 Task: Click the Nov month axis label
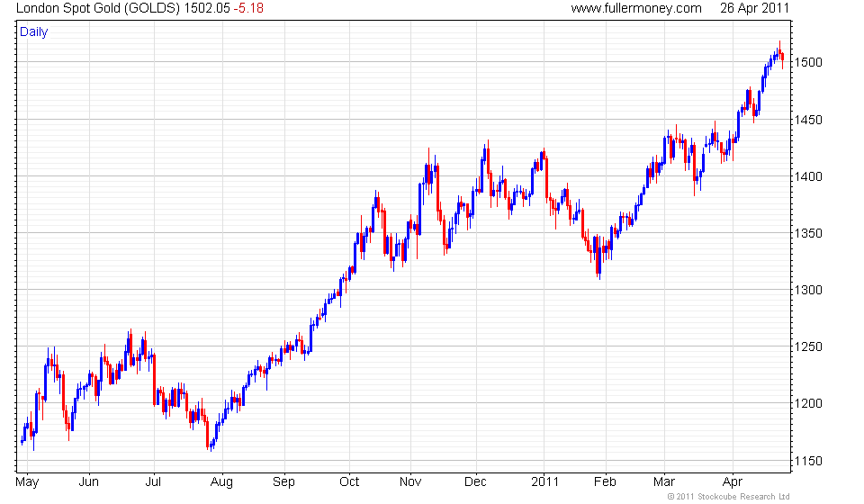[x=410, y=482]
